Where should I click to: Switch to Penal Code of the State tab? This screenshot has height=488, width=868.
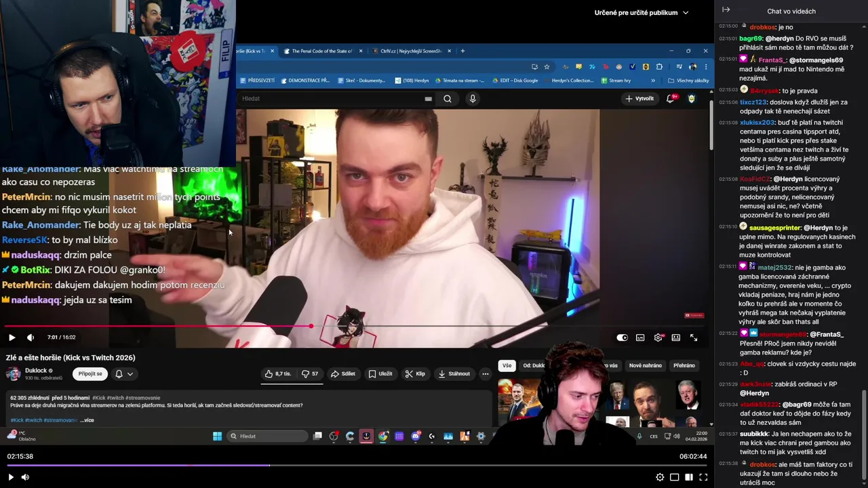click(322, 51)
